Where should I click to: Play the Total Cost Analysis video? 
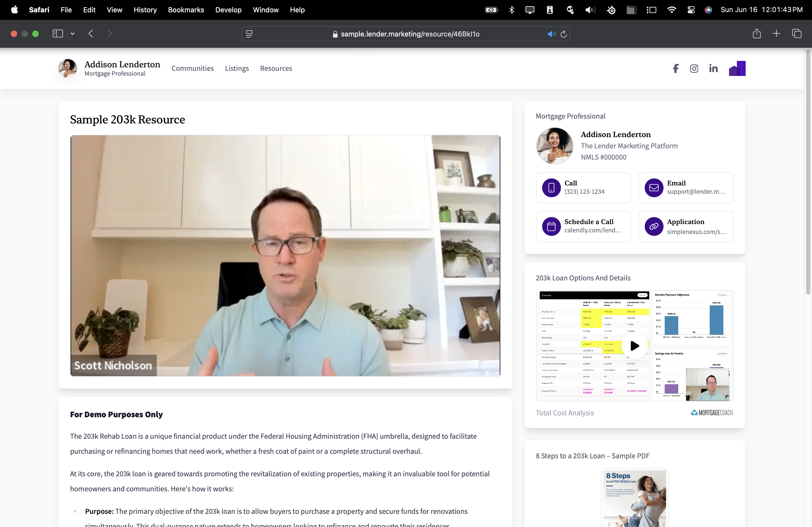coord(635,346)
